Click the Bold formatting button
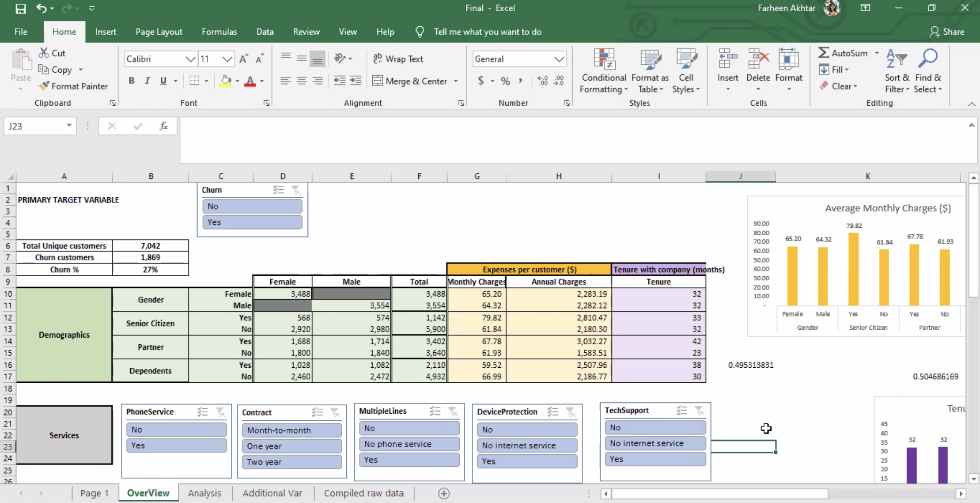Image resolution: width=980 pixels, height=503 pixels. pyautogui.click(x=132, y=81)
